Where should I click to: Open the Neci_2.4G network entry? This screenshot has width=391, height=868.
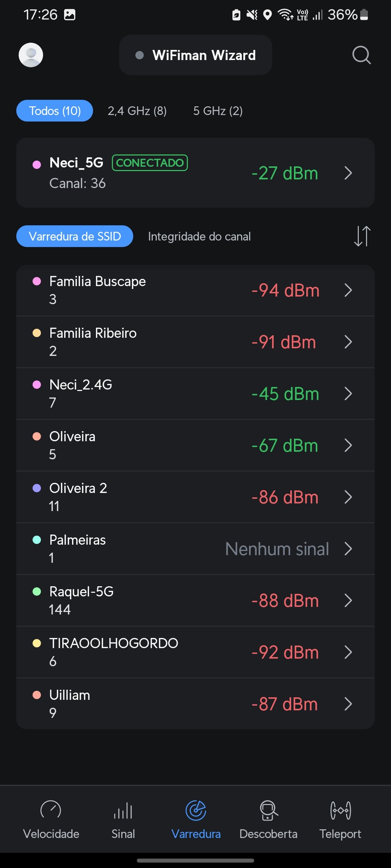[x=181, y=393]
